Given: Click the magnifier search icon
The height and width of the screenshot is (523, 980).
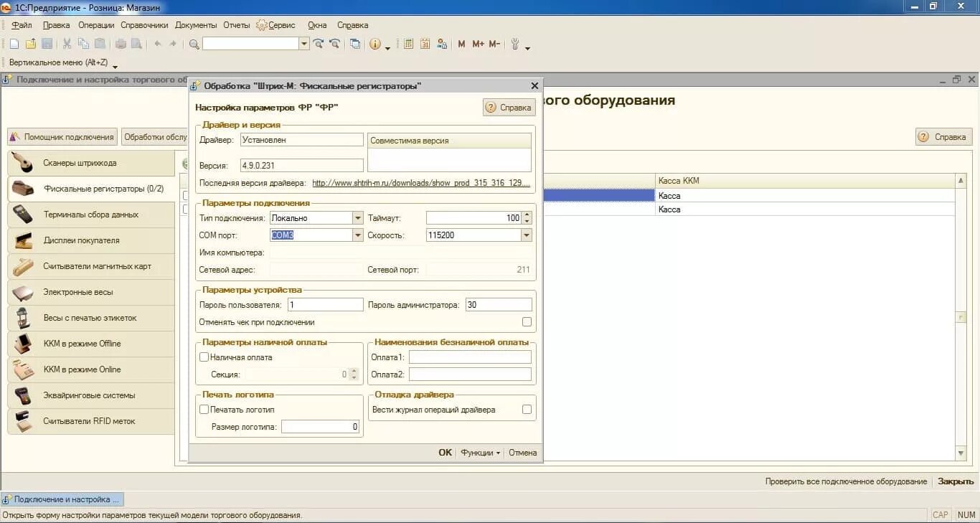Looking at the screenshot, I should click(194, 44).
